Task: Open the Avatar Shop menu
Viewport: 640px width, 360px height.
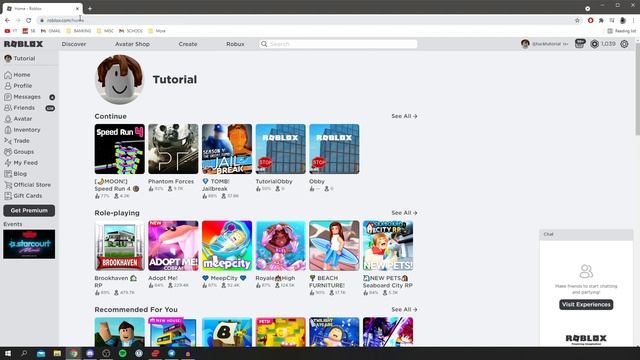Action: 132,44
